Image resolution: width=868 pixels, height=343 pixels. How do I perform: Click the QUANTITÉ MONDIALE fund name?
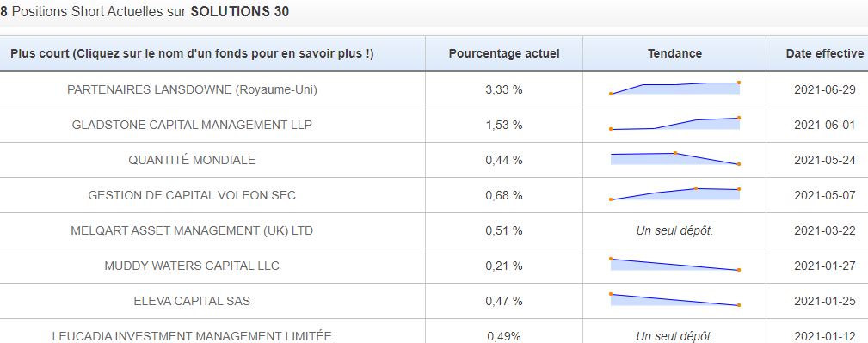coord(192,161)
